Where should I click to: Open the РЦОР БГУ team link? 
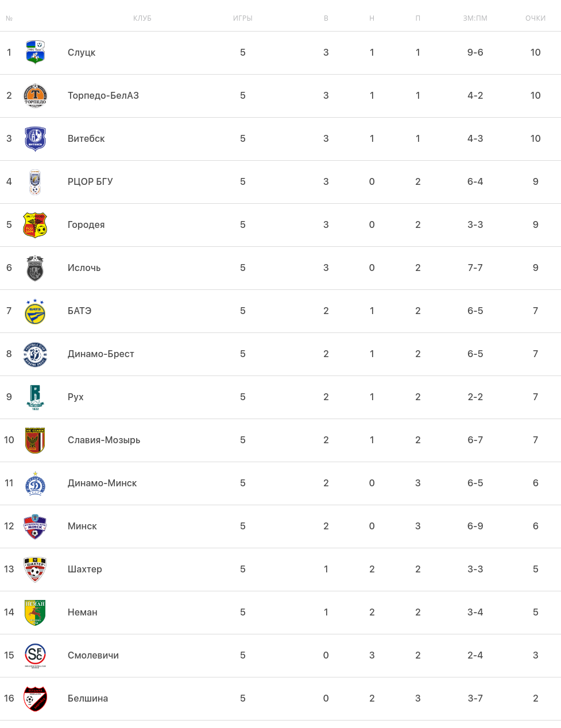(90, 181)
